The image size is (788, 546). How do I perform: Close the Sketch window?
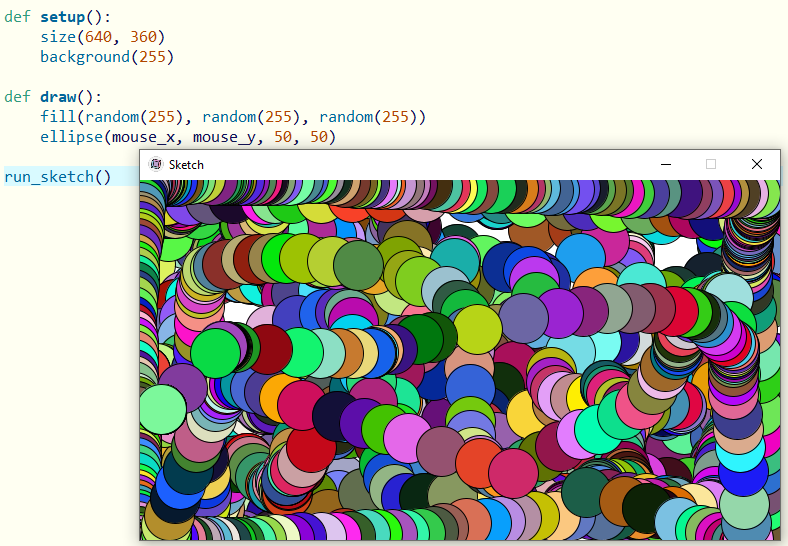click(757, 164)
